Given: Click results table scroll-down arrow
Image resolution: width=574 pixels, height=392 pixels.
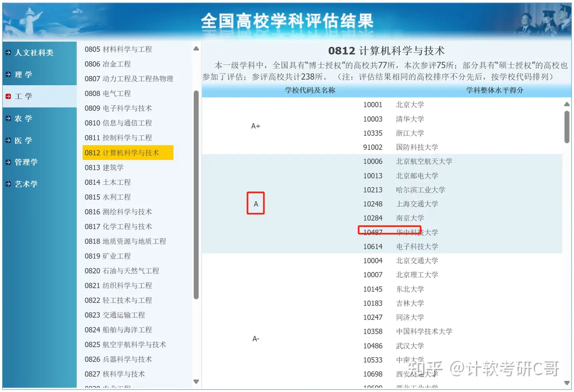Looking at the screenshot, I should coord(567,383).
